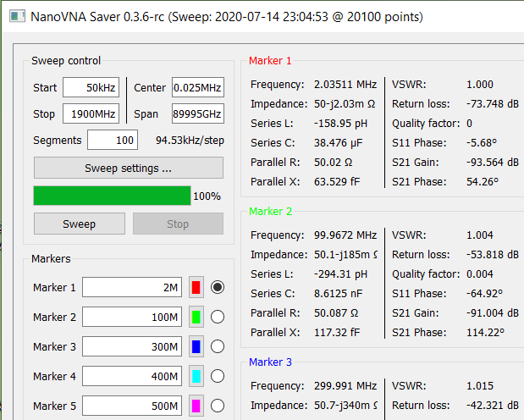Click the Marker 2 Quality factor value 0.004
524x420 pixels.
pos(480,274)
